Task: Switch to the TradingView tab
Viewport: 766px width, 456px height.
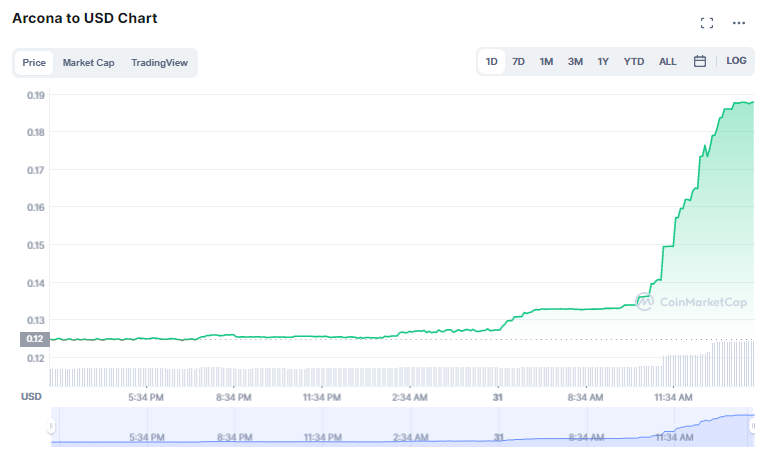Action: pyautogui.click(x=159, y=63)
